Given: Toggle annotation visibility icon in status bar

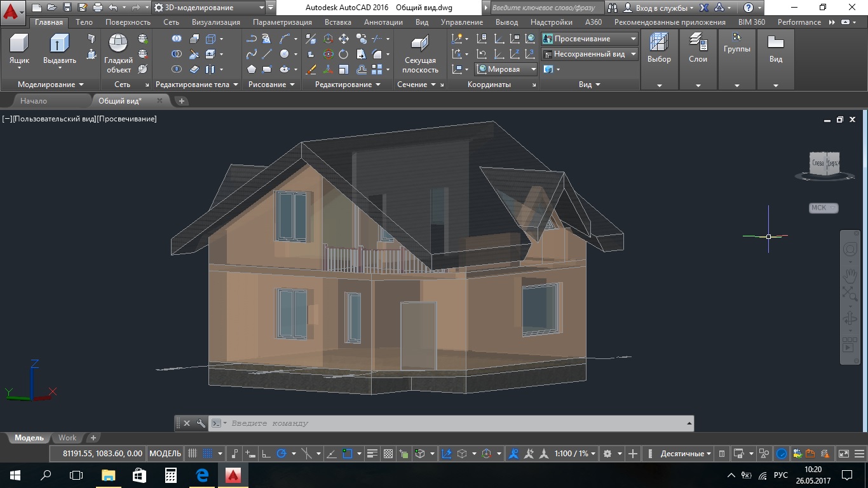Looking at the screenshot, I should (x=513, y=454).
